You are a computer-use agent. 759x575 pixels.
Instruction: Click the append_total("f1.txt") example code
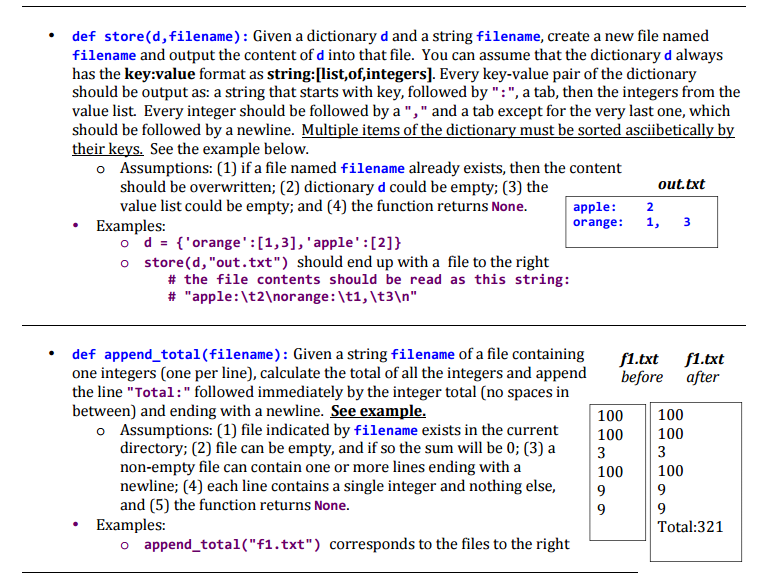coord(232,545)
